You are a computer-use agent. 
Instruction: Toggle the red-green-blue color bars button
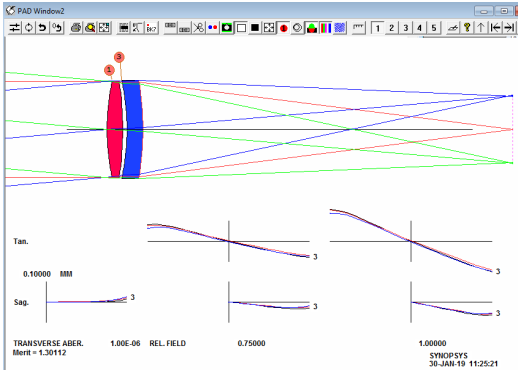coord(326,28)
